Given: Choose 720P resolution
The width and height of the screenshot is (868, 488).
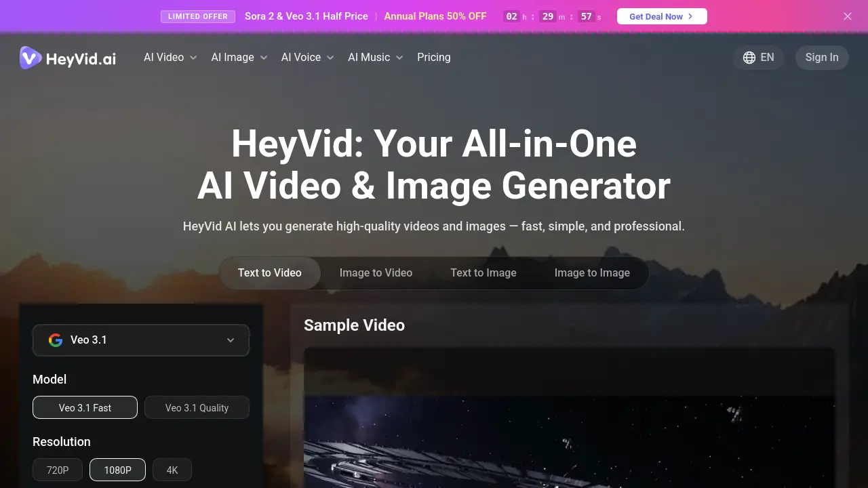Looking at the screenshot, I should coord(58,470).
